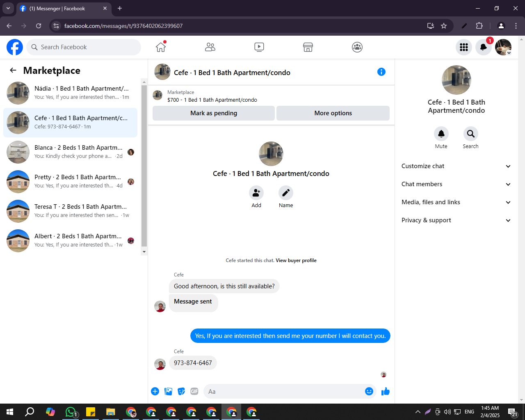The width and height of the screenshot is (525, 420).
Task: Open the $700 Marketplace listing banner
Action: pyautogui.click(x=271, y=96)
